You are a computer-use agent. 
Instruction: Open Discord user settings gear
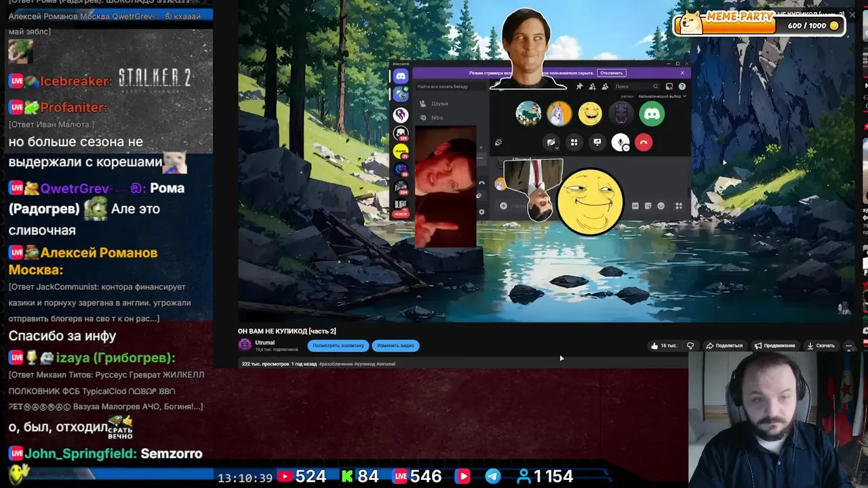coord(481,211)
